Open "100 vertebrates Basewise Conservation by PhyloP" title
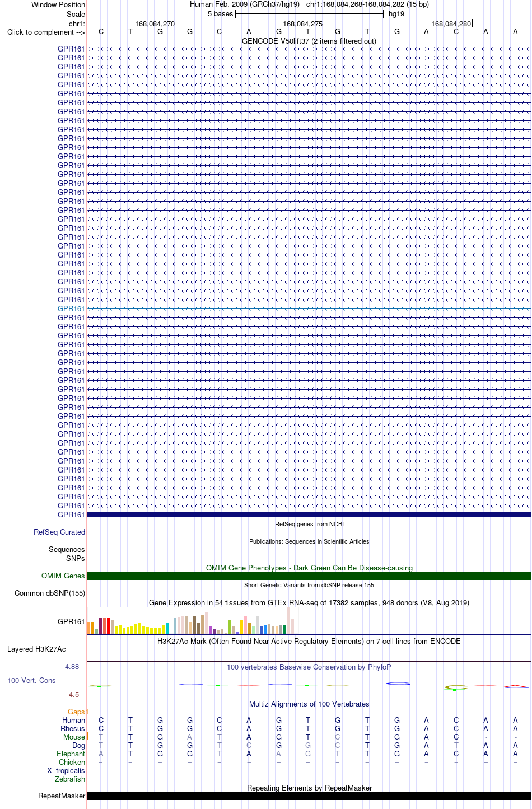 click(309, 667)
